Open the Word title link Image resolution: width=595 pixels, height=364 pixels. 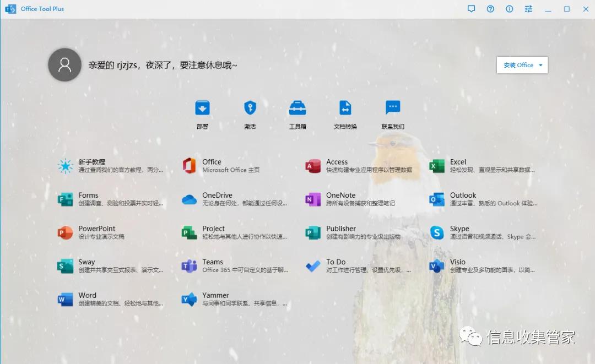87,295
